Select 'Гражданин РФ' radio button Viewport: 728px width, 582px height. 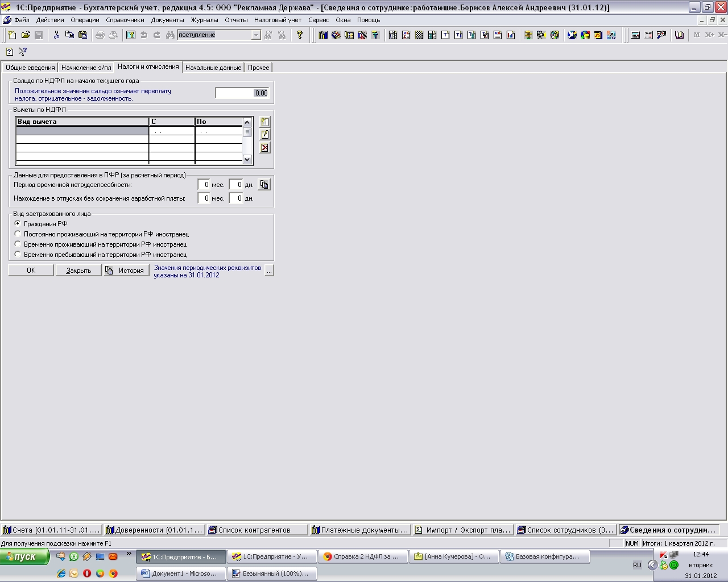click(x=18, y=223)
